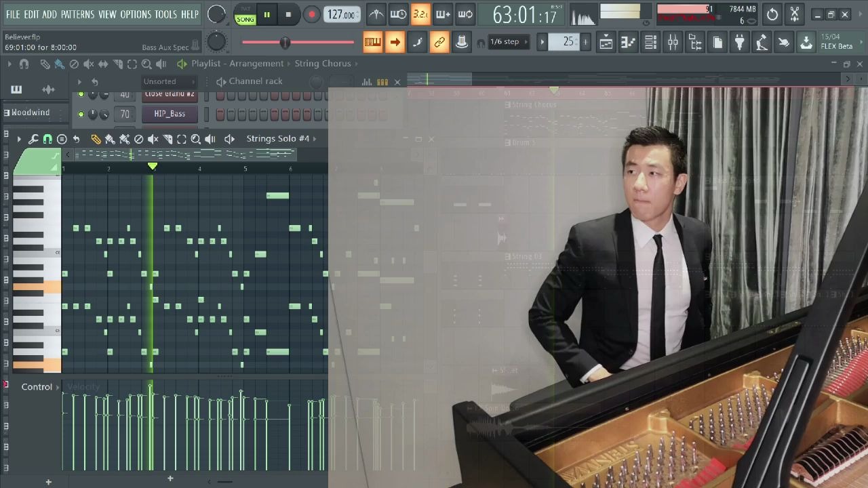868x488 pixels.
Task: Click the 127.000 tempo field
Action: point(342,14)
